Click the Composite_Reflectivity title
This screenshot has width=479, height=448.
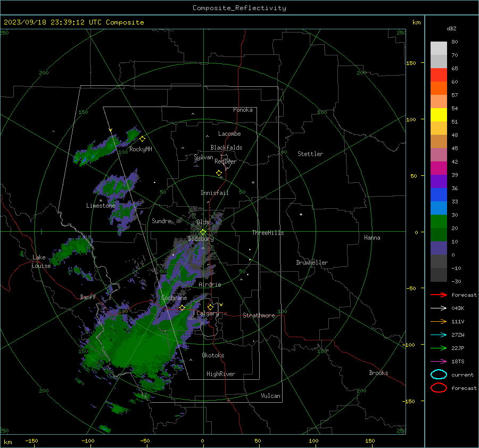[239, 8]
